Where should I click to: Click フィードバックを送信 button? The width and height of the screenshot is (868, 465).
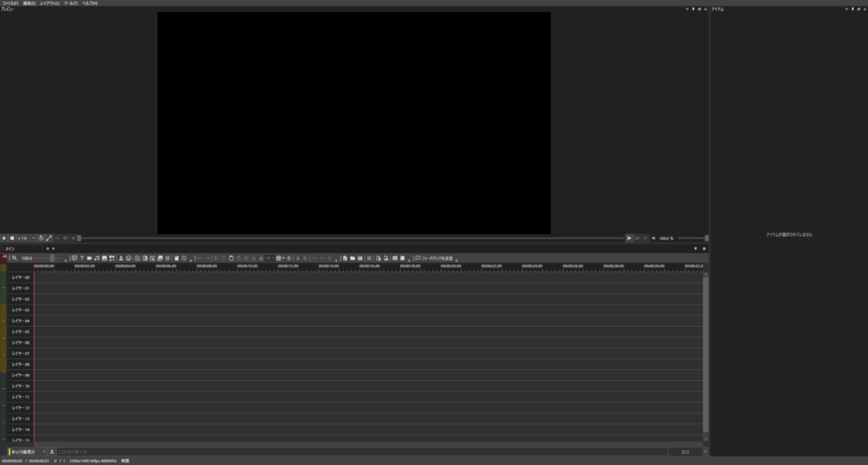(434, 258)
